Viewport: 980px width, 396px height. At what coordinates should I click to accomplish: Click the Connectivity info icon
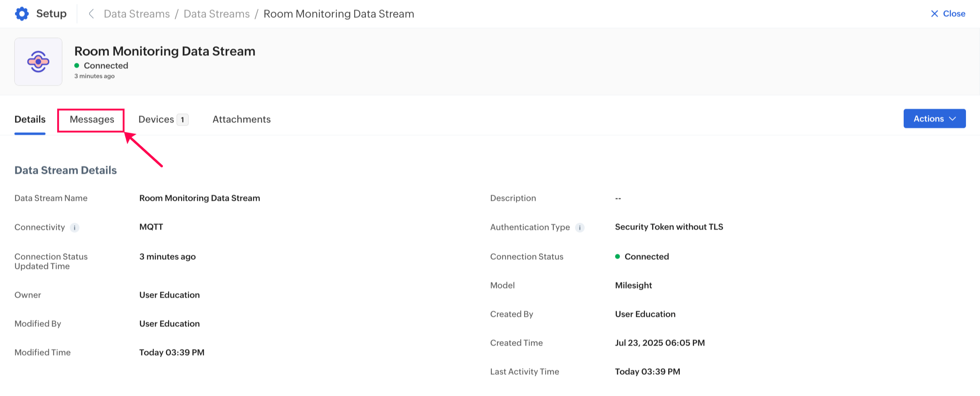click(x=75, y=228)
